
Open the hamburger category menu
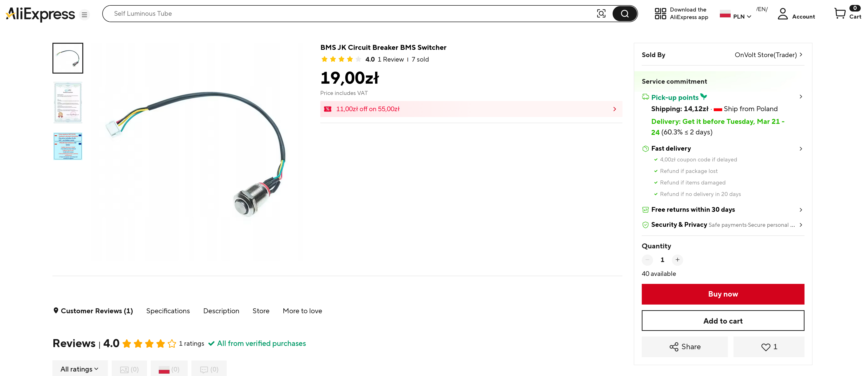point(84,15)
